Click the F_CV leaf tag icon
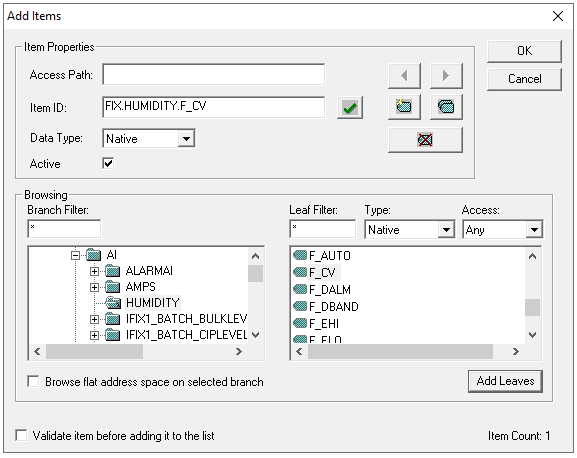The image size is (577, 458). pos(300,272)
